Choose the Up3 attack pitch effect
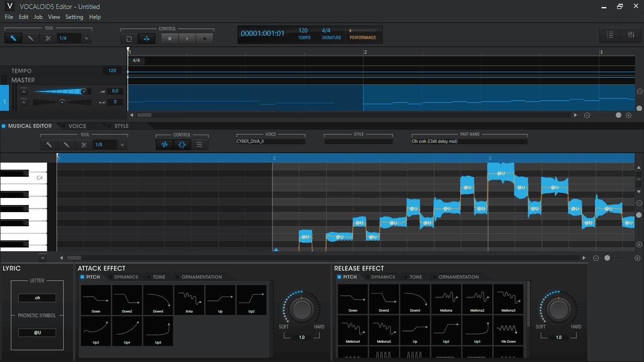This screenshot has height=362, width=644. point(96,331)
